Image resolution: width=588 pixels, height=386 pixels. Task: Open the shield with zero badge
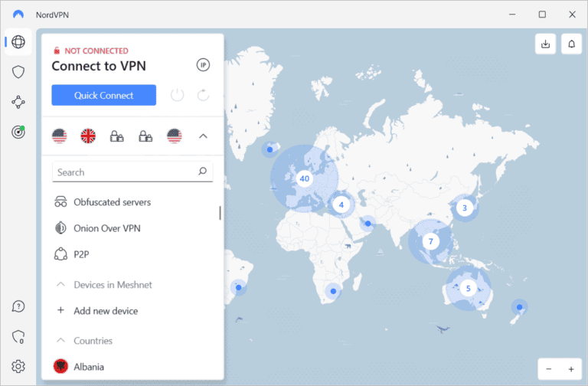tap(18, 336)
